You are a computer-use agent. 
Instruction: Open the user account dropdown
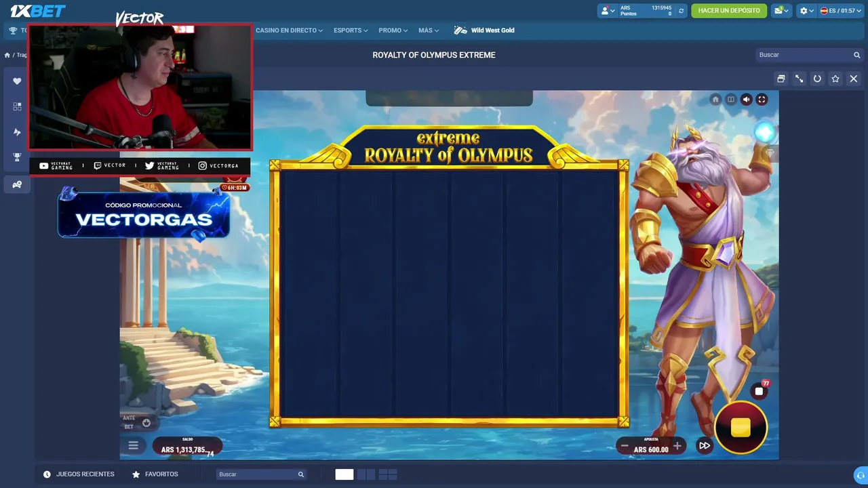(607, 11)
